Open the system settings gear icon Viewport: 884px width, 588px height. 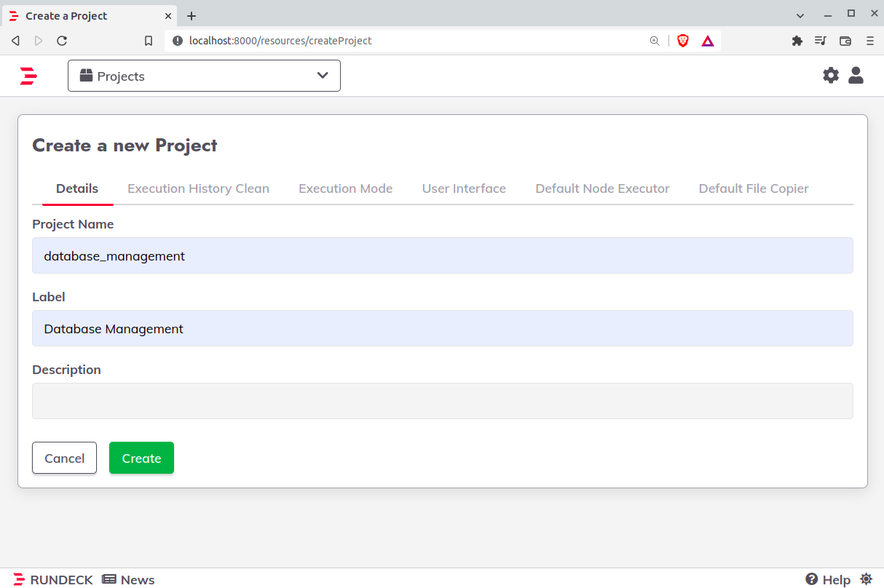pos(831,75)
